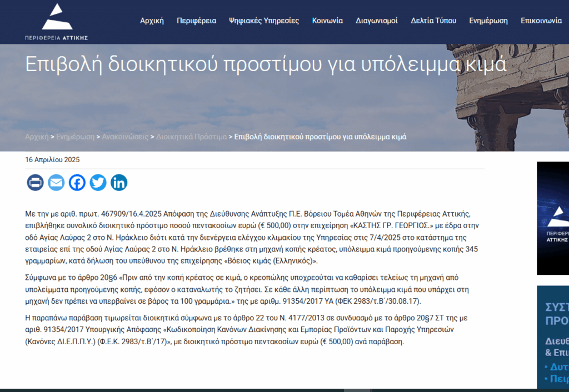Image resolution: width=569 pixels, height=392 pixels.
Task: Click the Αρχική breadcrumb link
Action: pos(37,137)
